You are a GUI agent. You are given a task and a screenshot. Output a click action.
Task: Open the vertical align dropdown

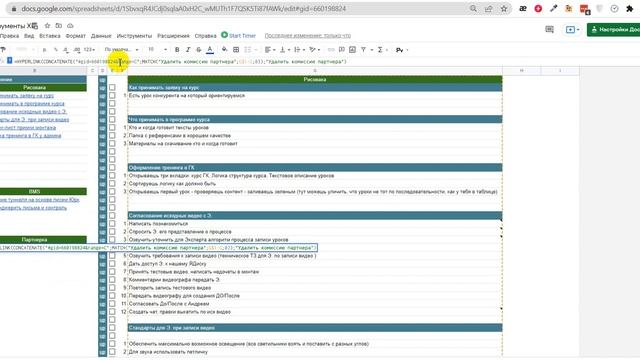point(284,49)
